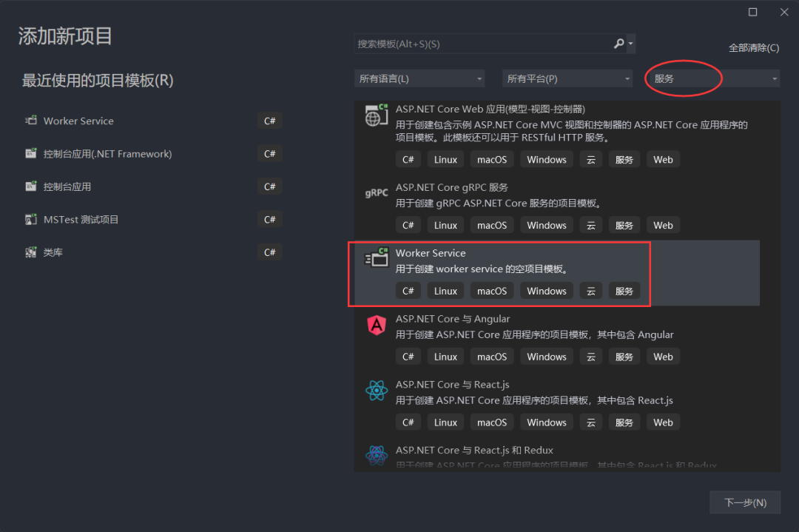
Task: Maximize the add new project dialog
Action: tap(753, 12)
